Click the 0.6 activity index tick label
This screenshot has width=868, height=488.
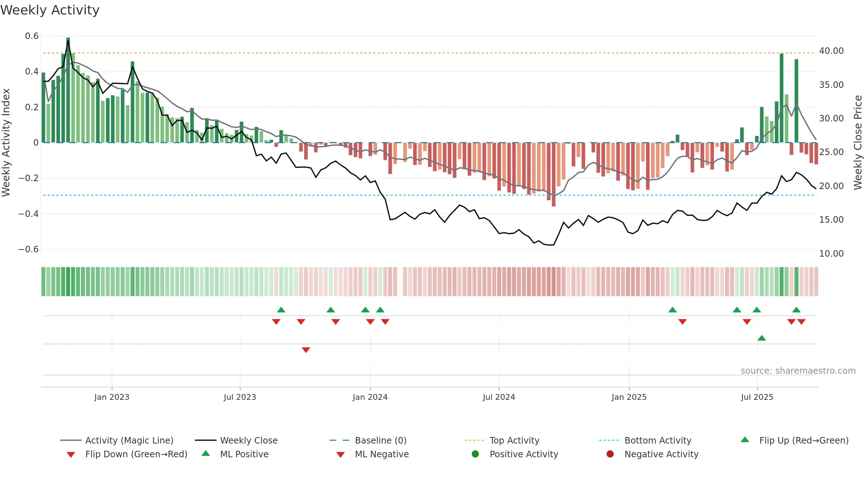click(x=32, y=36)
